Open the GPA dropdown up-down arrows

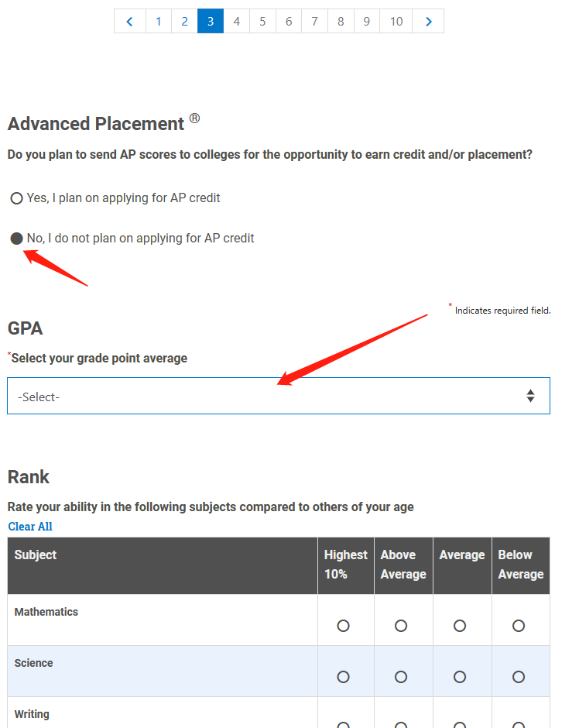(530, 396)
